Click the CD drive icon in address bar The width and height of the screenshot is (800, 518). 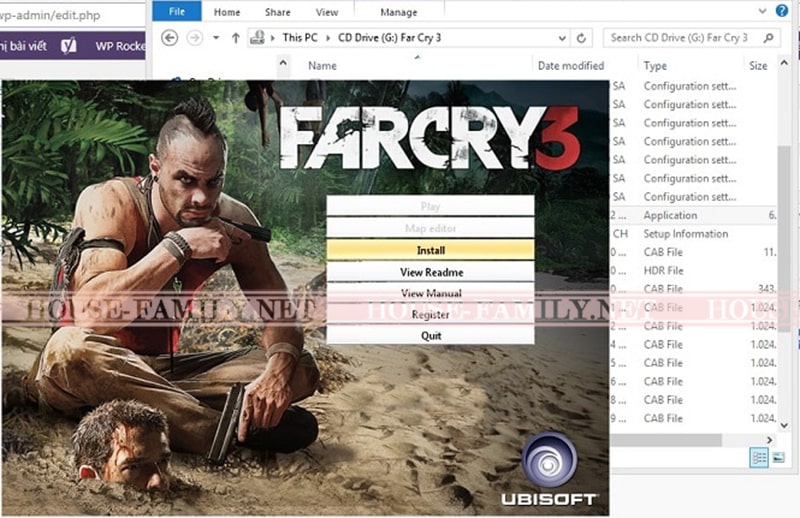point(258,37)
